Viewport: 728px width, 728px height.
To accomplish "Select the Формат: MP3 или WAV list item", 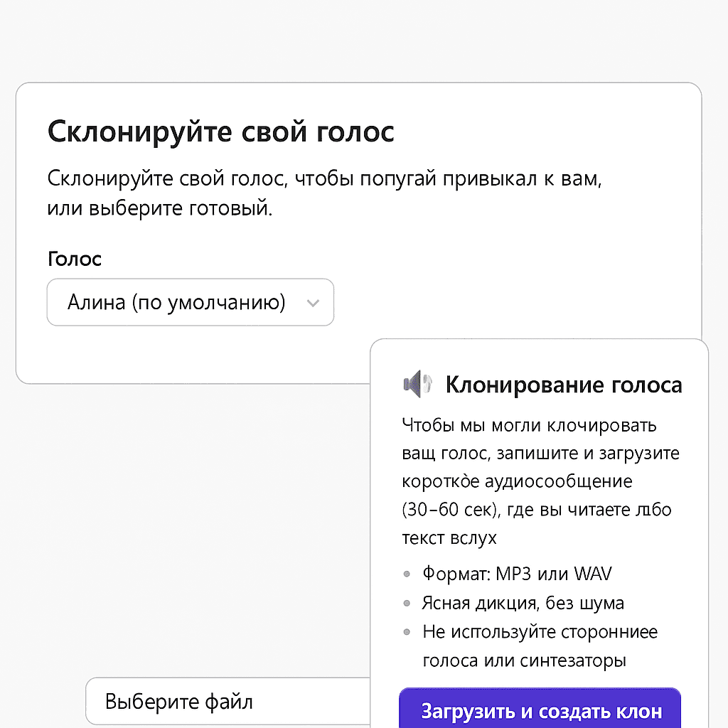I will point(517,574).
